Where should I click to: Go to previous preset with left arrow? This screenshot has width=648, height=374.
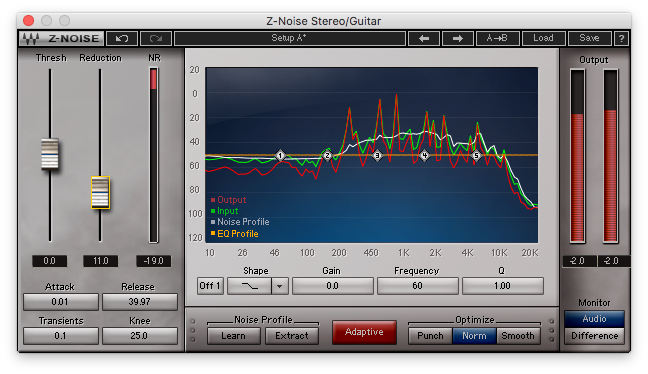pyautogui.click(x=424, y=38)
